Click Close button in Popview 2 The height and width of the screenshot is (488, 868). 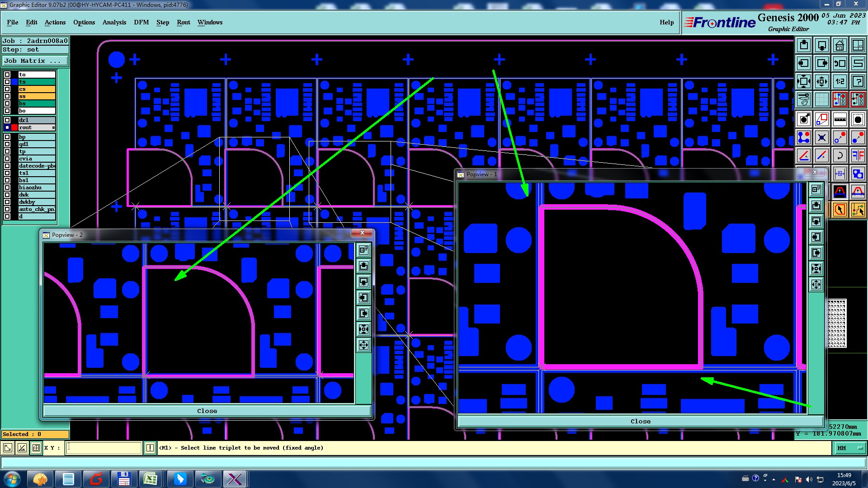[x=207, y=411]
